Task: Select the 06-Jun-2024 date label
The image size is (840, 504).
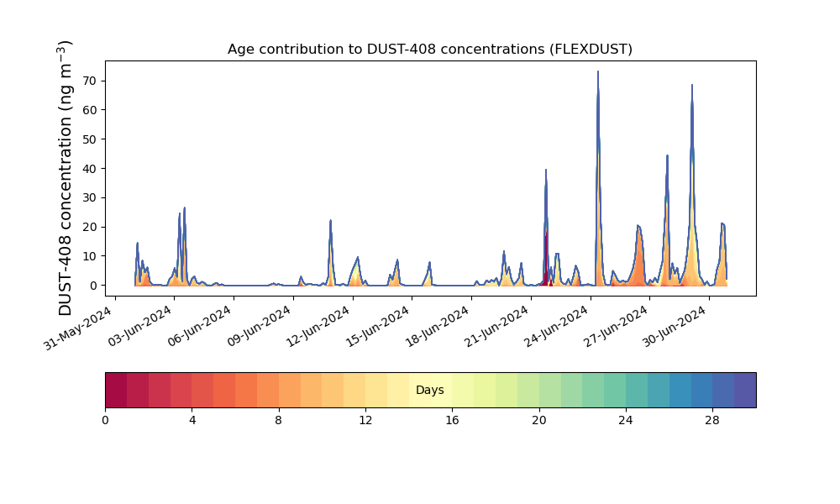Action: [200, 326]
